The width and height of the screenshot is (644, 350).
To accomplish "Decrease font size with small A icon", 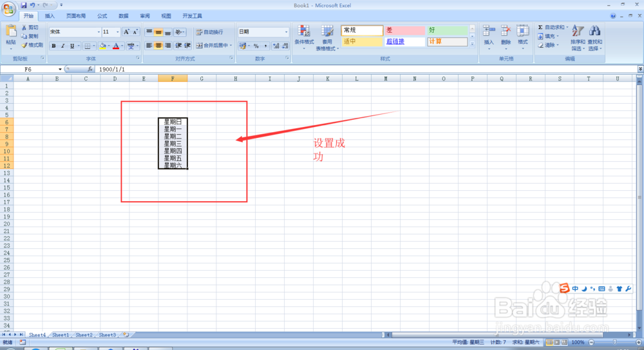I will [x=135, y=32].
